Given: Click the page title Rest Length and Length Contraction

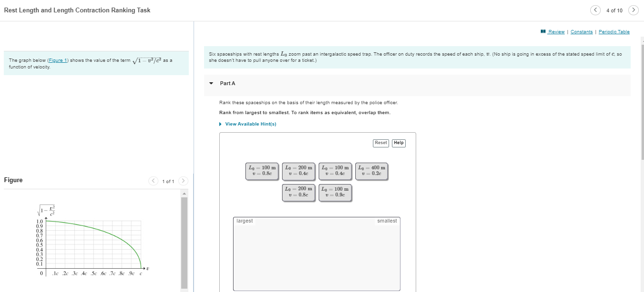Looking at the screenshot, I should point(77,10).
